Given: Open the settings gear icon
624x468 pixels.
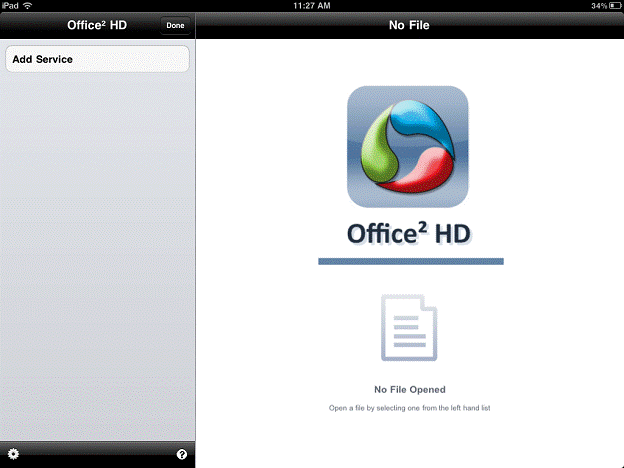Looking at the screenshot, I should (x=13, y=454).
